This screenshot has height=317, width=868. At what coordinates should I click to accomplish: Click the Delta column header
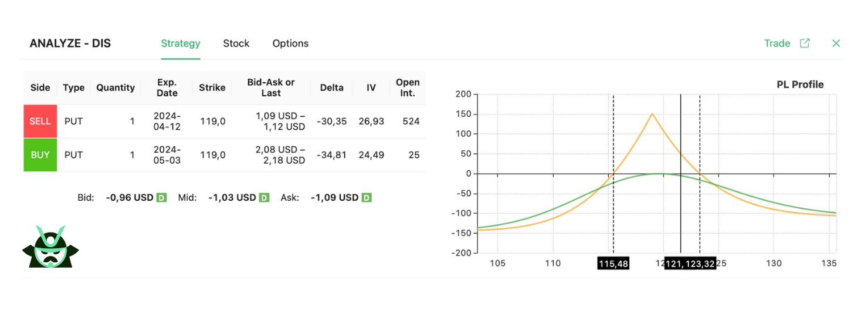click(331, 87)
